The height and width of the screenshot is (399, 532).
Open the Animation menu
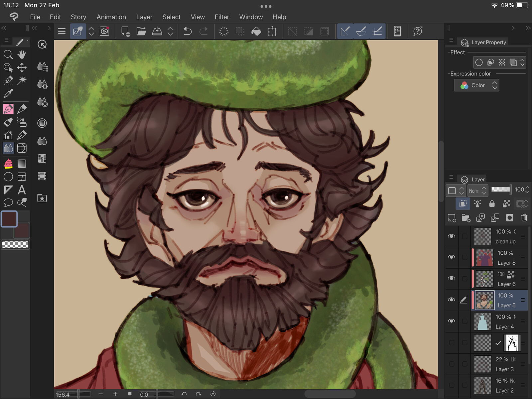click(111, 17)
